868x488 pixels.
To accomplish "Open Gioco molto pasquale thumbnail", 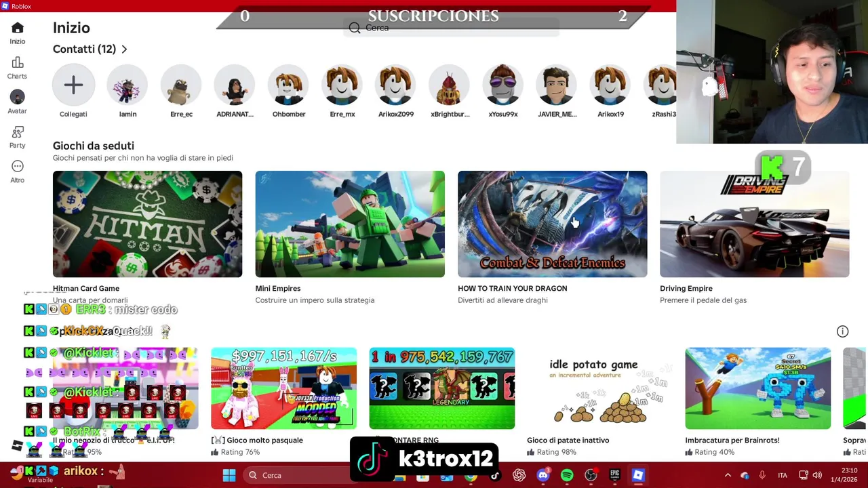I will (283, 388).
